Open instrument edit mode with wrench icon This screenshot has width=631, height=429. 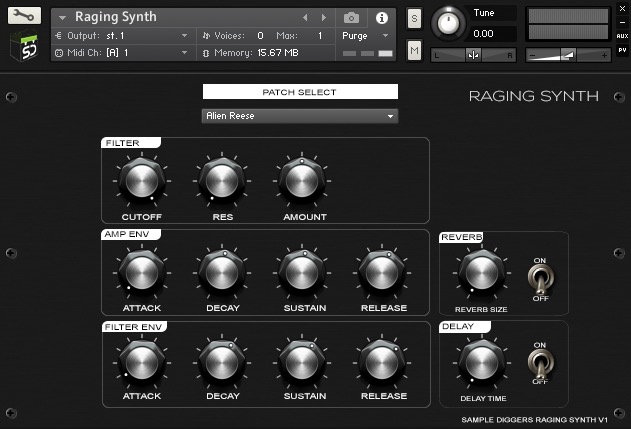pyautogui.click(x=24, y=15)
